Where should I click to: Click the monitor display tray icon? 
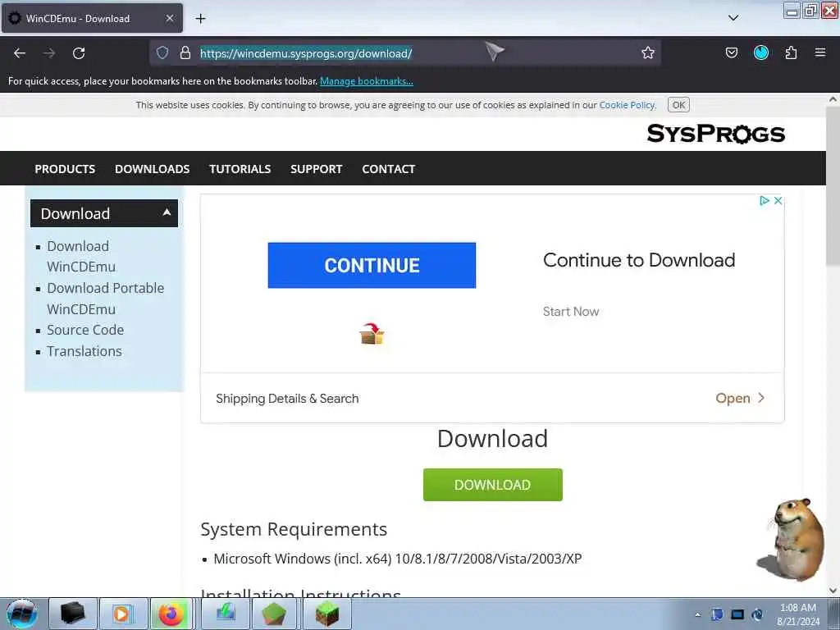click(737, 614)
